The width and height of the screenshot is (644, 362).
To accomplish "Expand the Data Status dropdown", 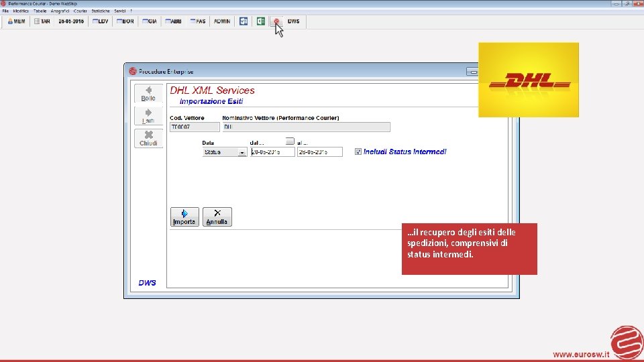I will pyautogui.click(x=242, y=152).
